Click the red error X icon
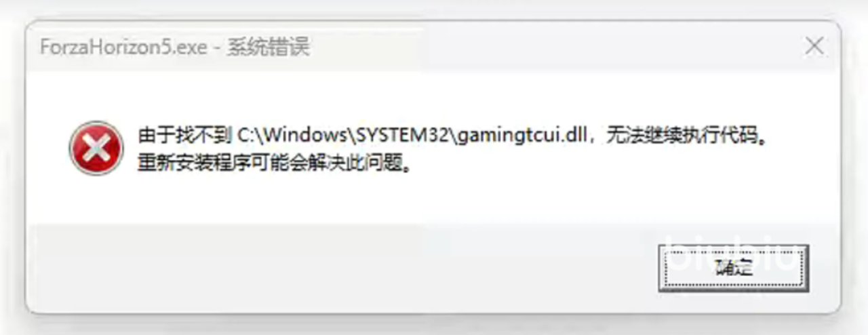The width and height of the screenshot is (868, 335). [x=96, y=148]
